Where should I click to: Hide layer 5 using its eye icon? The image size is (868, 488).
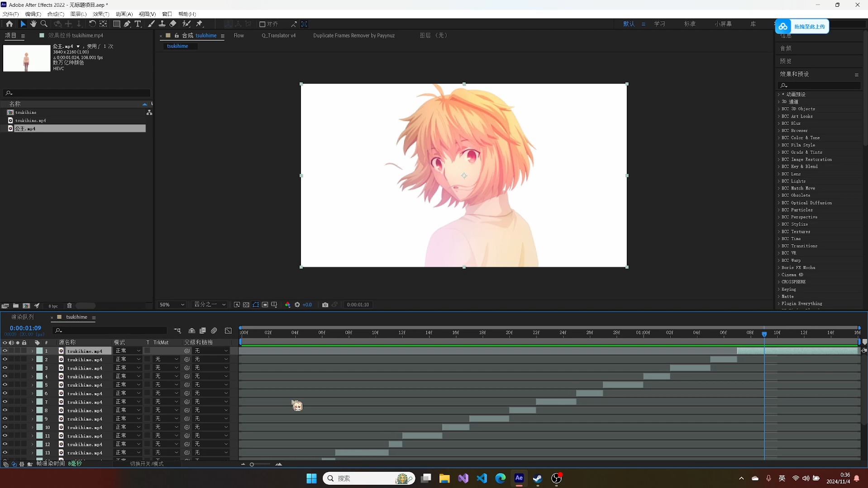tap(5, 385)
